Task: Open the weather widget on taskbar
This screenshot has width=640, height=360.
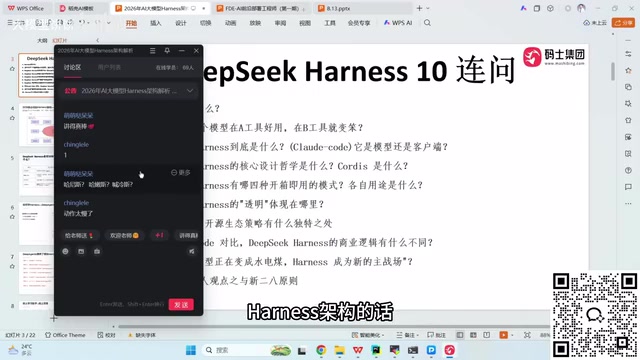Action: [20, 350]
